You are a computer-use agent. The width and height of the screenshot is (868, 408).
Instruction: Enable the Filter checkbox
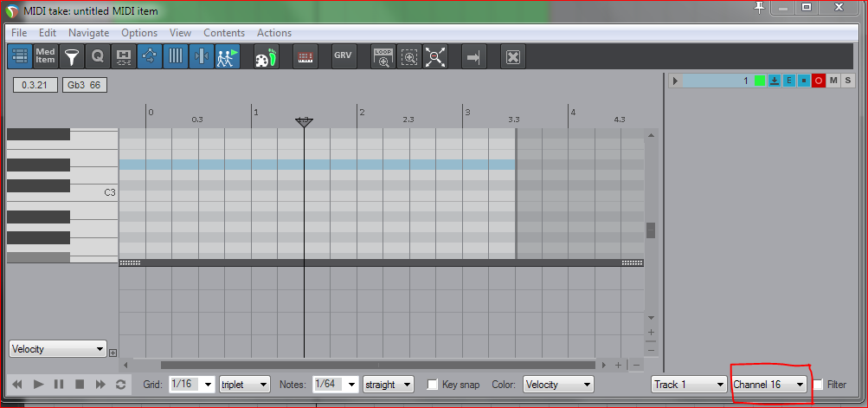pyautogui.click(x=818, y=384)
